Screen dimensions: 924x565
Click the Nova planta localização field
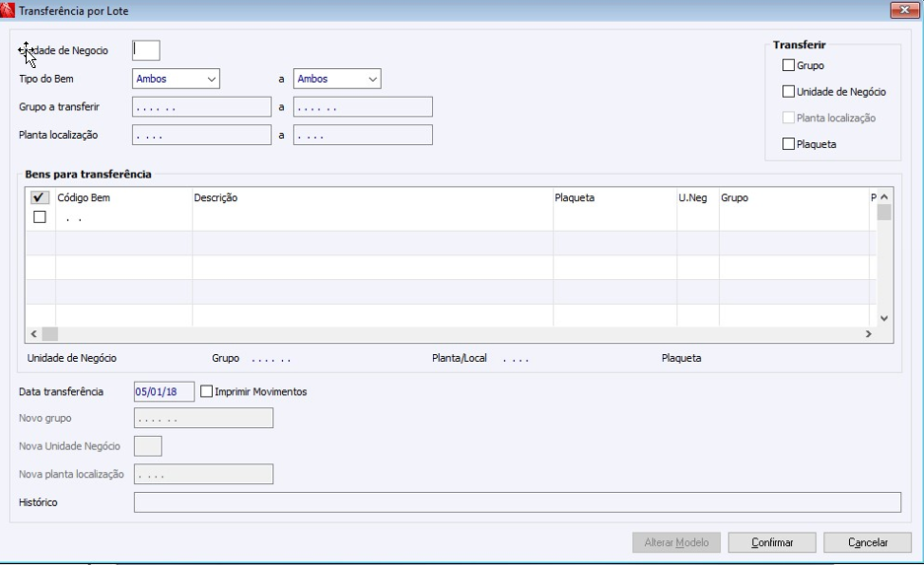pyautogui.click(x=204, y=474)
